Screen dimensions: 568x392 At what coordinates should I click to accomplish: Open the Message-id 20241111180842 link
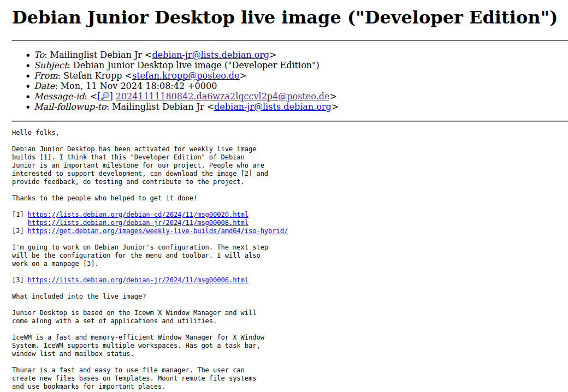[222, 96]
